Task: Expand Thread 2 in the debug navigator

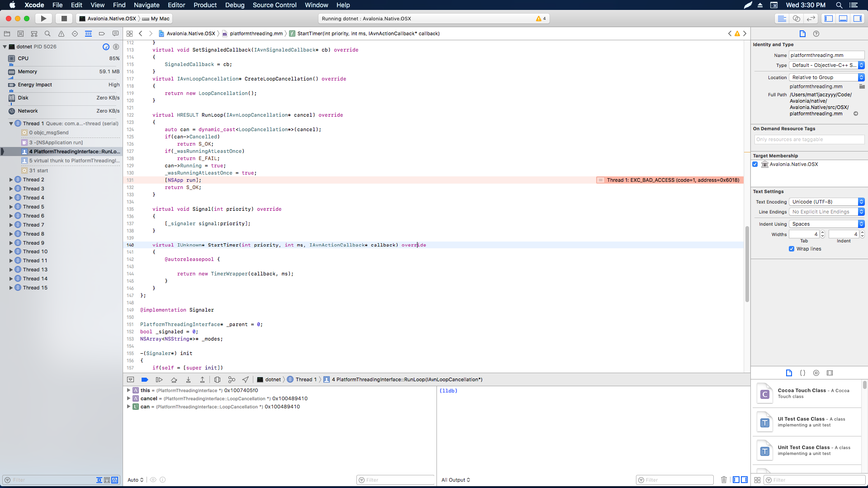Action: pyautogui.click(x=11, y=180)
